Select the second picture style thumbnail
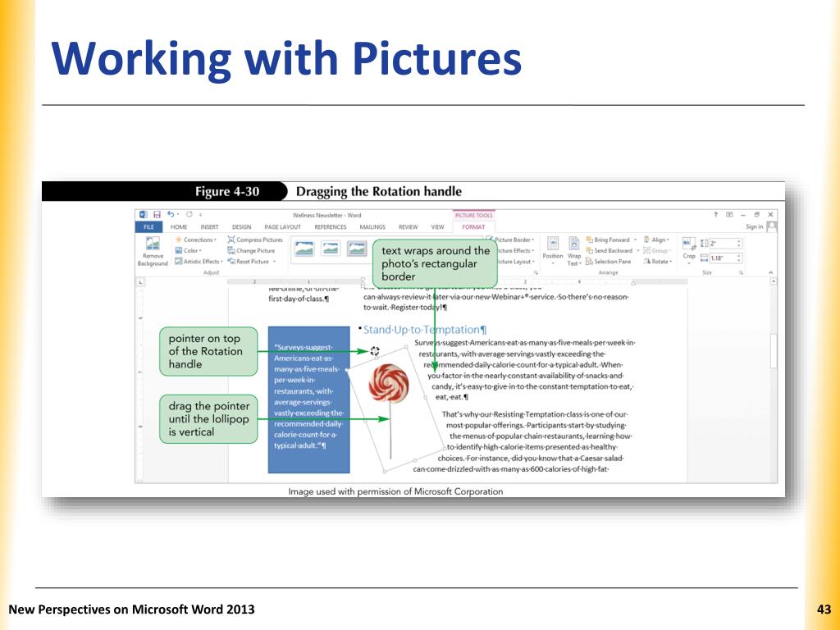This screenshot has width=840, height=630. coord(331,249)
